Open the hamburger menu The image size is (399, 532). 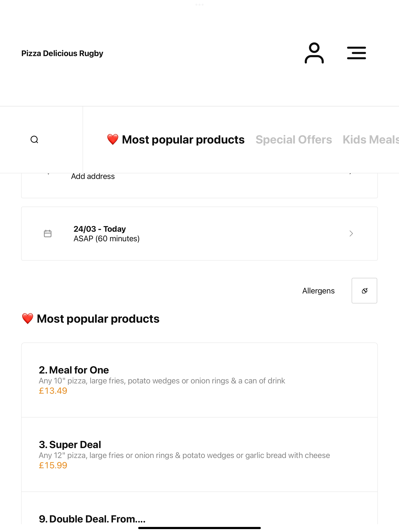coord(356,53)
